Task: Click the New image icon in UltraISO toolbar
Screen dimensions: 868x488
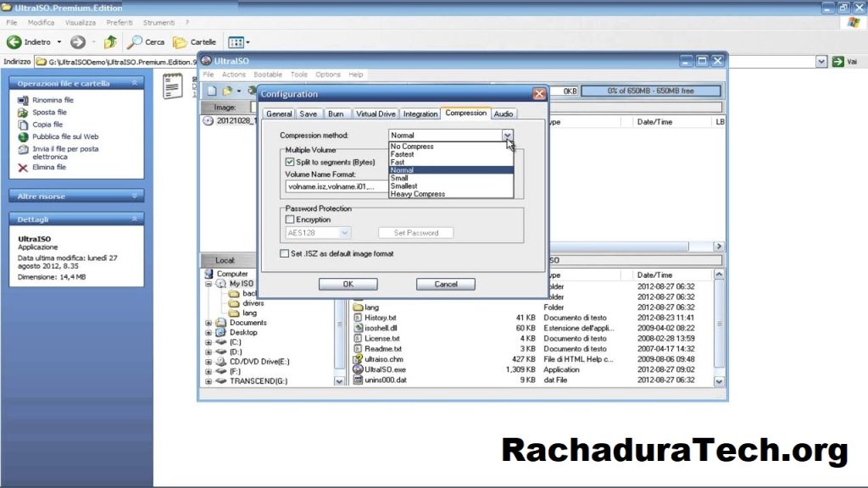Action: click(x=211, y=91)
